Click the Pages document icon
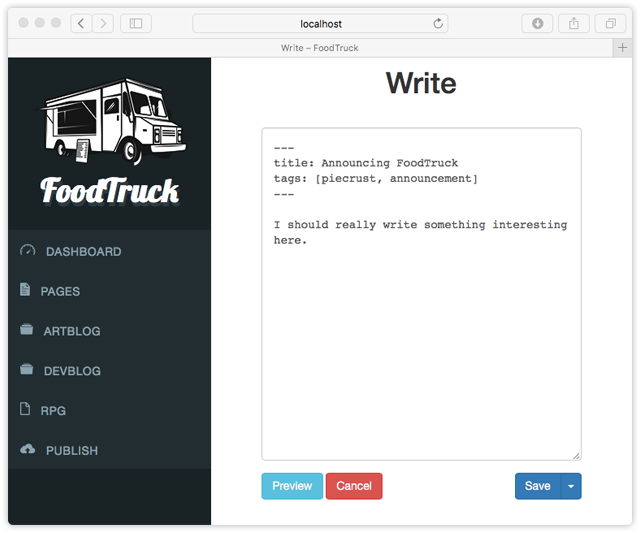640x533 pixels. tap(25, 289)
